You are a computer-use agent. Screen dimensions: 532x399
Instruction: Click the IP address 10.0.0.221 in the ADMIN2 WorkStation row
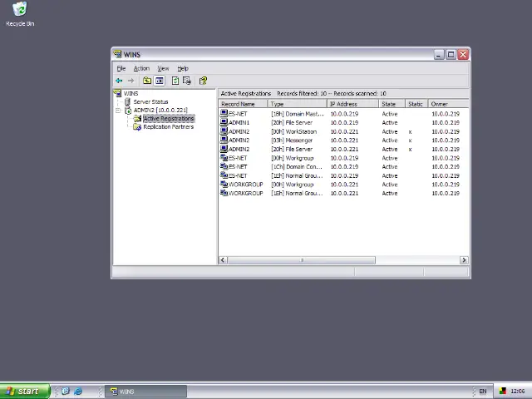(x=344, y=131)
